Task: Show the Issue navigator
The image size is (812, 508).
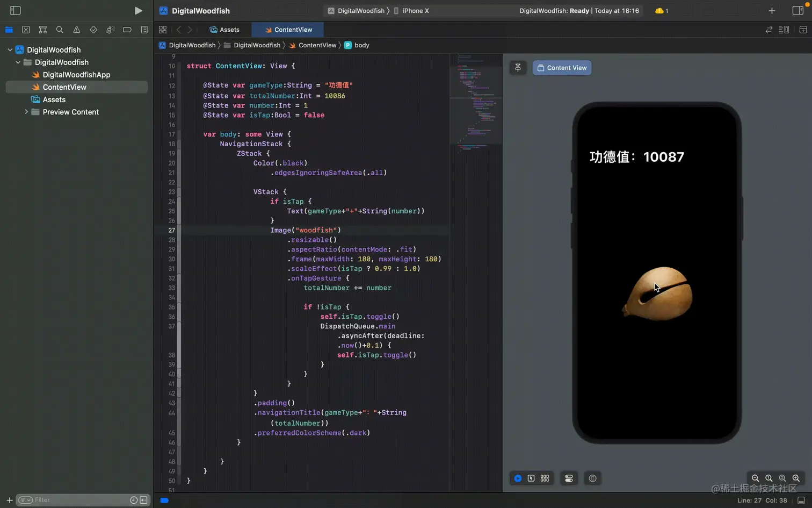Action: pyautogui.click(x=77, y=30)
